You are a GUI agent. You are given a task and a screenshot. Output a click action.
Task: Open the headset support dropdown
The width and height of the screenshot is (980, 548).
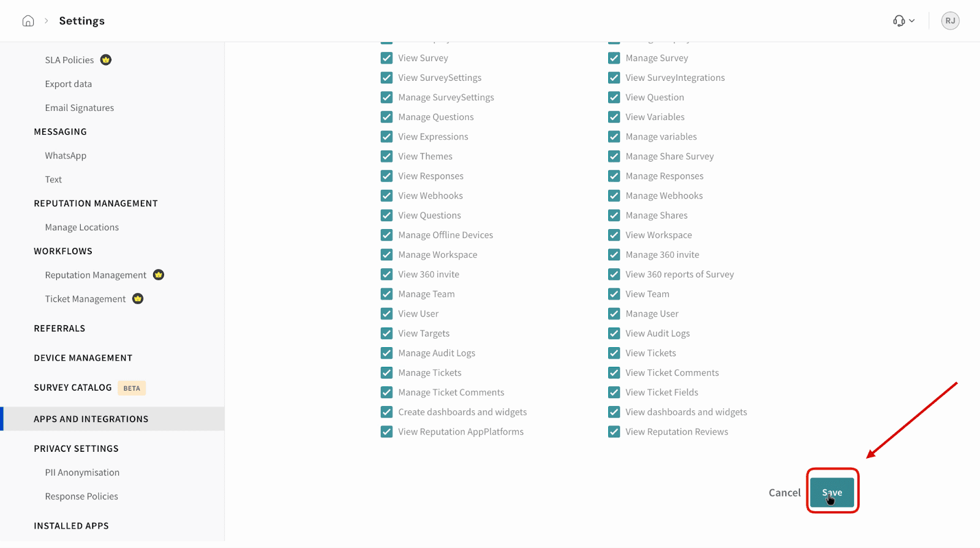tap(903, 21)
